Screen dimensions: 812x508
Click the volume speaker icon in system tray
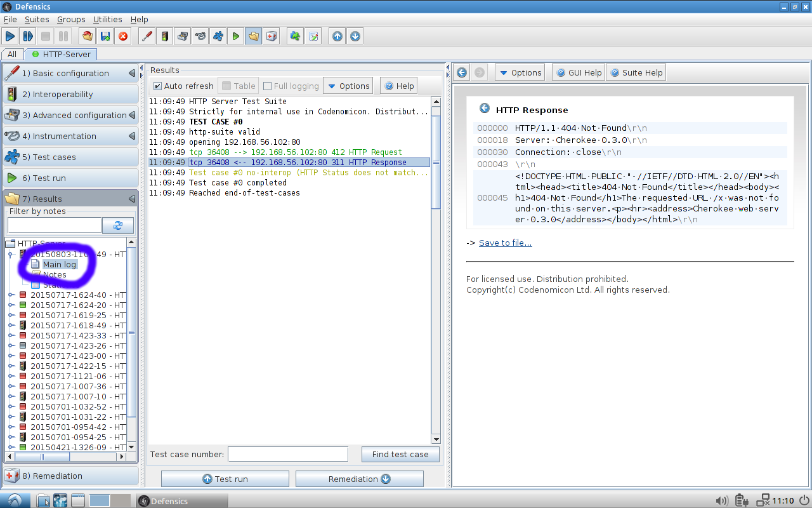[x=721, y=500]
